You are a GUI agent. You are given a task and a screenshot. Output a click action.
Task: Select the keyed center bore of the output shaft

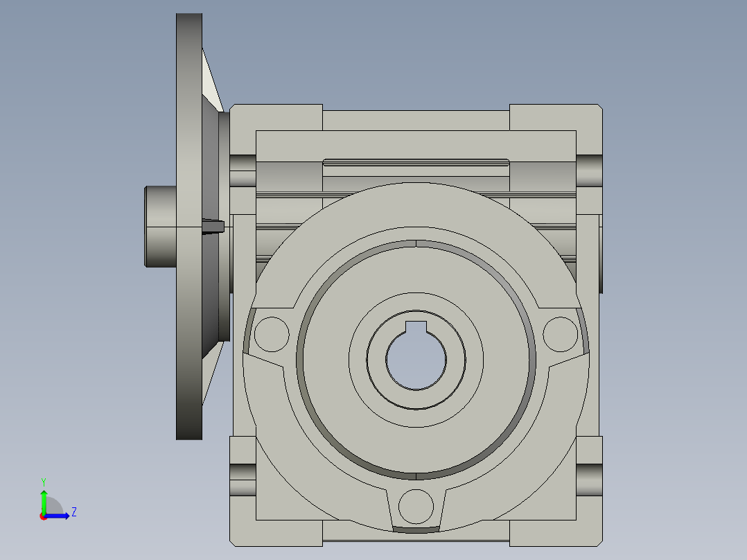415,362
